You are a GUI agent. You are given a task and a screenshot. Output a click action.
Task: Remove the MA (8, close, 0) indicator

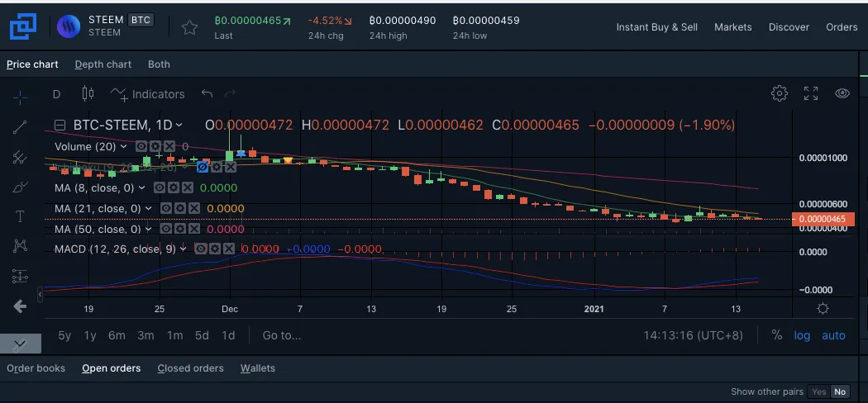(x=188, y=188)
